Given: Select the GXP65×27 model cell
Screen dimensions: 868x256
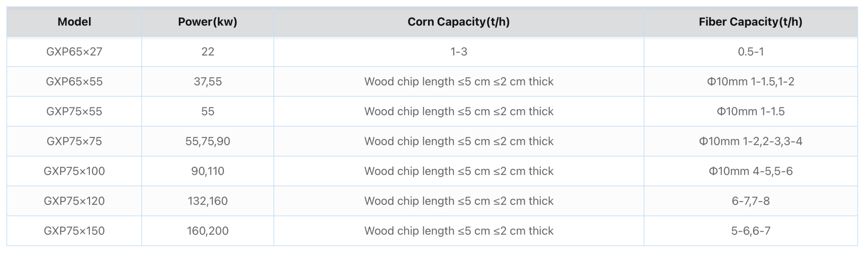Looking at the screenshot, I should click(x=74, y=52).
